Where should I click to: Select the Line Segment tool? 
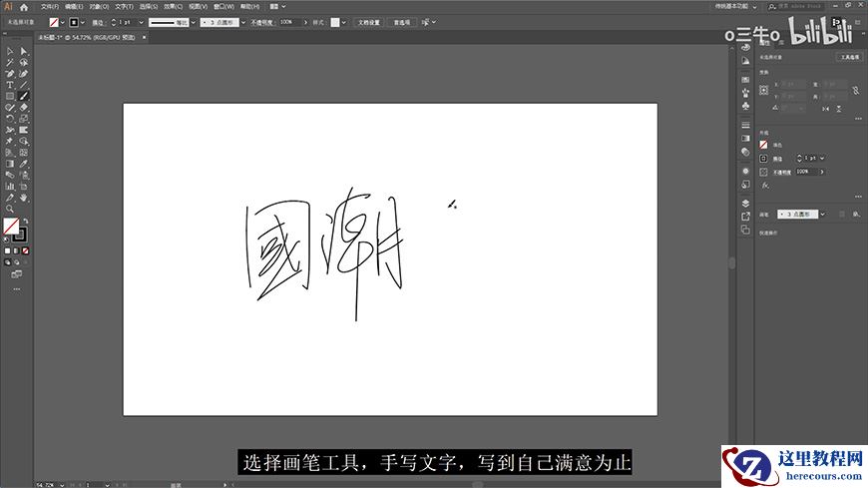(x=23, y=85)
